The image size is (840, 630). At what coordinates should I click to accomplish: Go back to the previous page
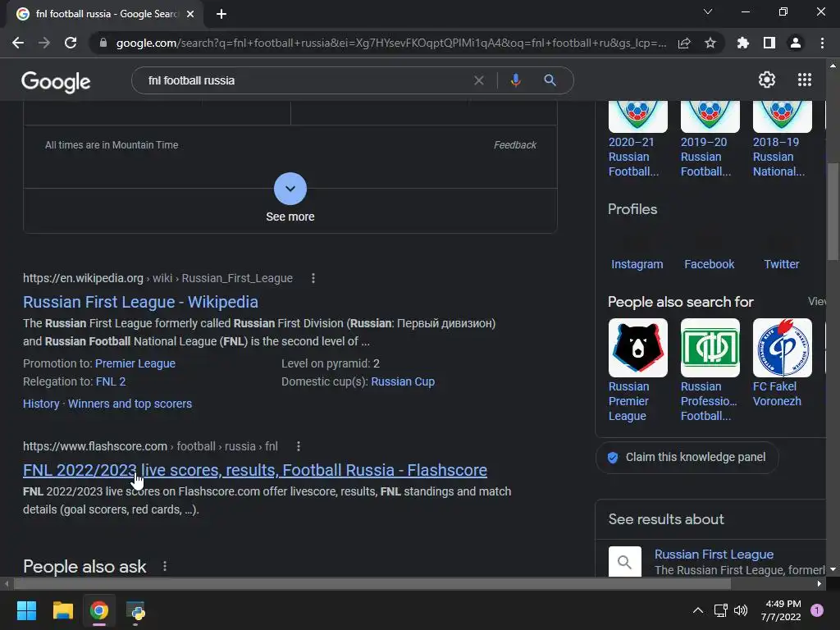coord(18,43)
